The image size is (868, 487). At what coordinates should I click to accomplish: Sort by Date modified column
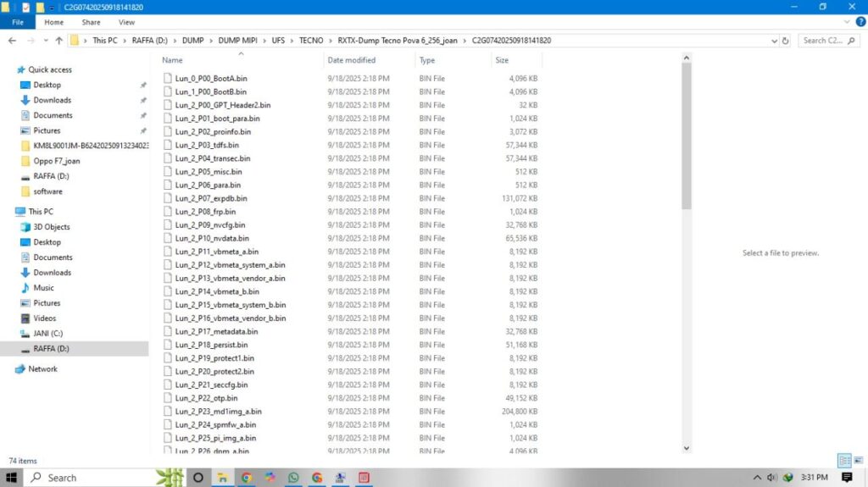351,60
